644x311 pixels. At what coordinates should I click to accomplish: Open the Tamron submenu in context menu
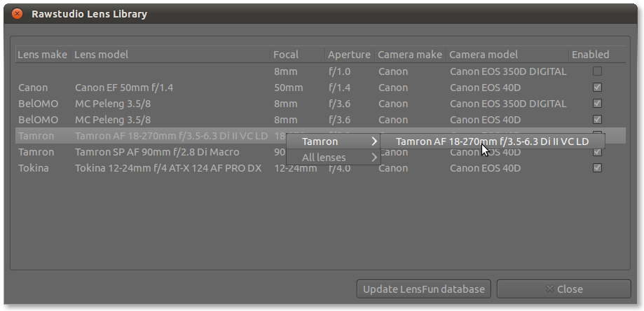tap(333, 141)
